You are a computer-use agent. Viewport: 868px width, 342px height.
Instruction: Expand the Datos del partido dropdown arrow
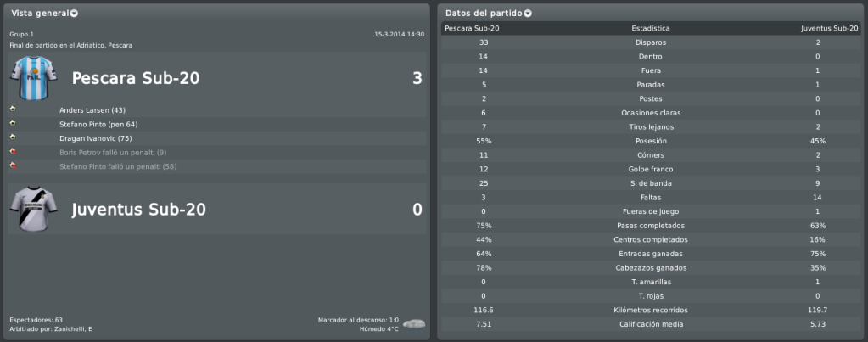[528, 14]
